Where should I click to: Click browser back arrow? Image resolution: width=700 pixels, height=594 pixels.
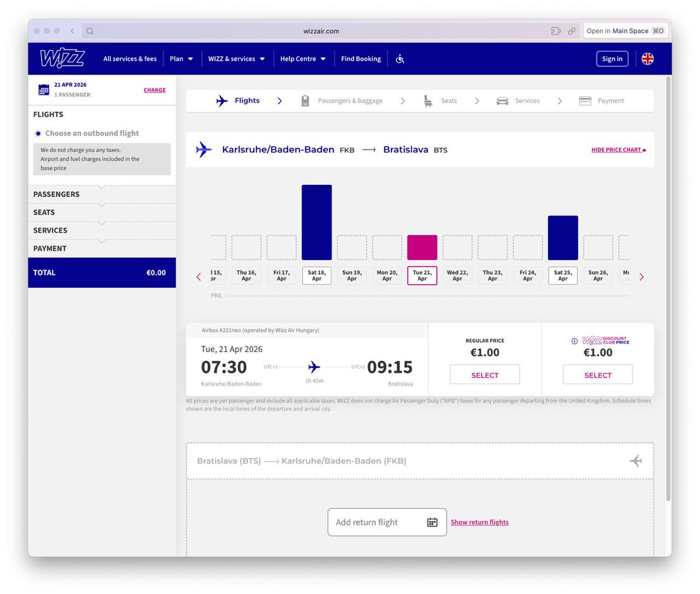pos(72,31)
